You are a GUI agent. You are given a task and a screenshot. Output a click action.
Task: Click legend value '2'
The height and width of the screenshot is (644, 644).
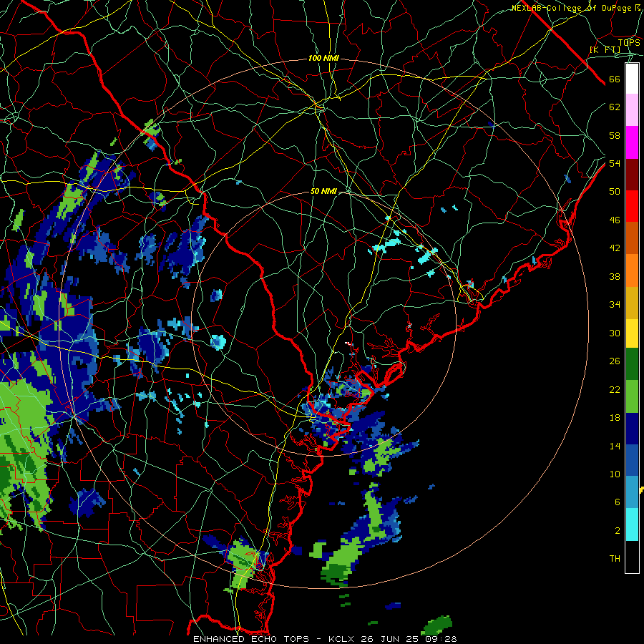[x=618, y=531]
